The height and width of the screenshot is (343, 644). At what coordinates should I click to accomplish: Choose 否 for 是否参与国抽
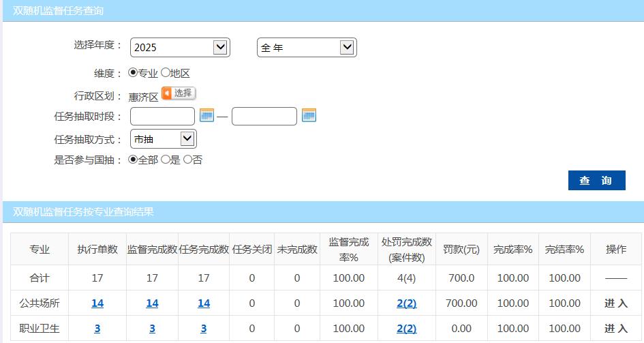[187, 160]
